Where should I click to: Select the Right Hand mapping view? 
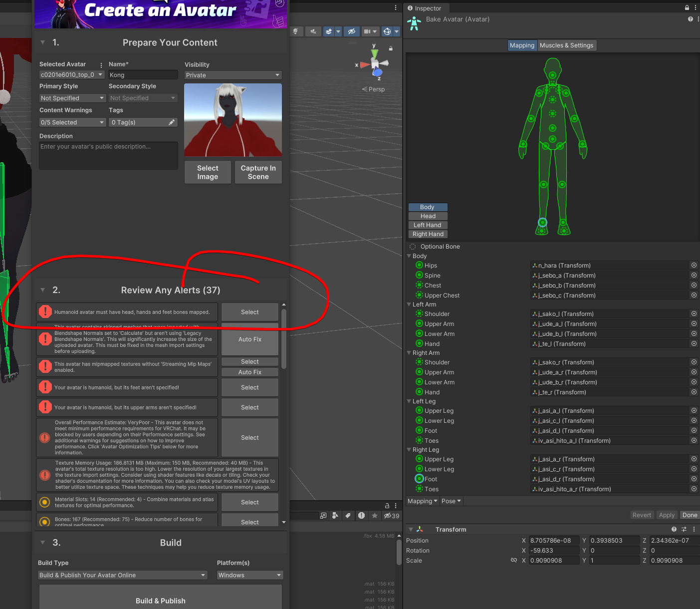(428, 234)
